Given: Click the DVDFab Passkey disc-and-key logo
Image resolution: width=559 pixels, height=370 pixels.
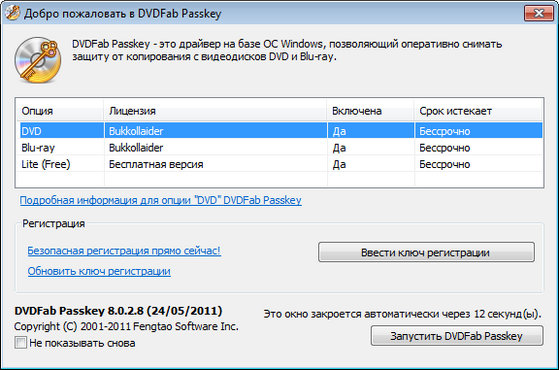Looking at the screenshot, I should [38, 60].
